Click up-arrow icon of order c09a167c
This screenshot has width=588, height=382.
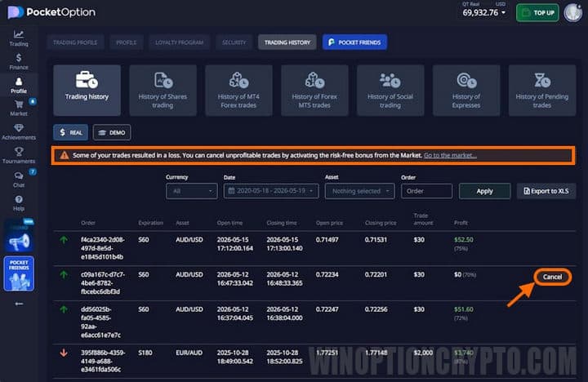pos(64,275)
